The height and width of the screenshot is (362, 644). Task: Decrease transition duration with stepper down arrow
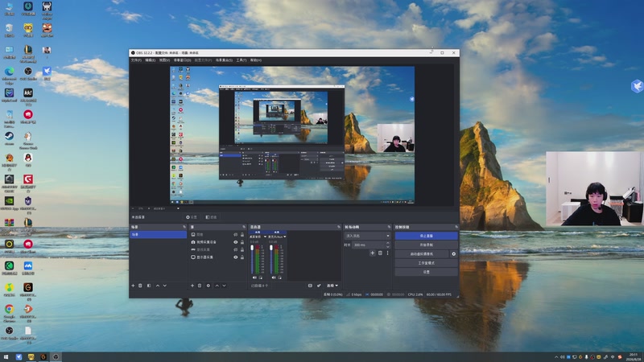[388, 246]
